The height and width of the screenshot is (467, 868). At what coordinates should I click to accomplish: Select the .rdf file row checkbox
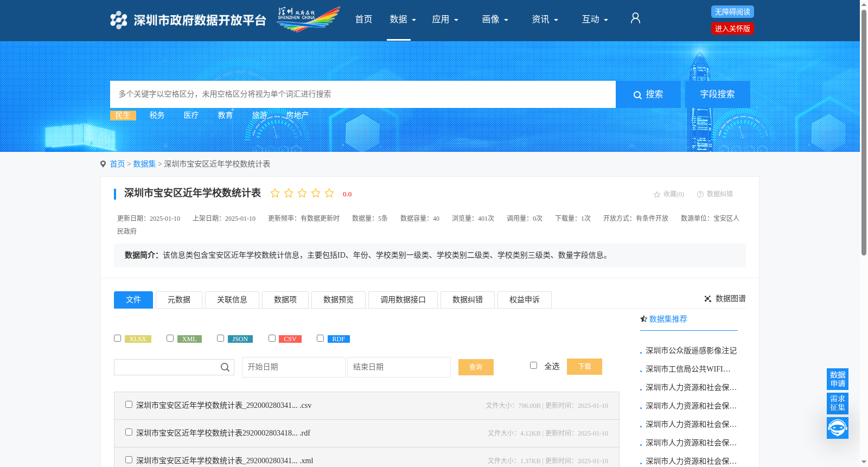click(129, 432)
